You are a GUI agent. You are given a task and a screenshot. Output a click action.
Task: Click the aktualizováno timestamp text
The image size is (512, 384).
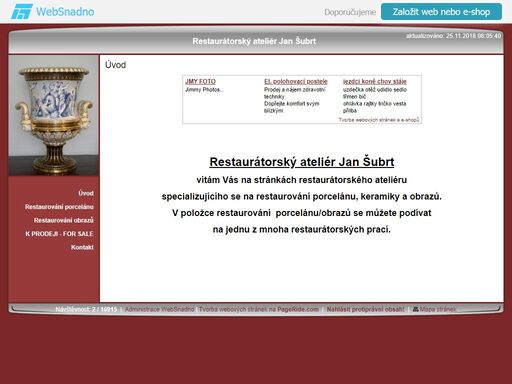[453, 36]
